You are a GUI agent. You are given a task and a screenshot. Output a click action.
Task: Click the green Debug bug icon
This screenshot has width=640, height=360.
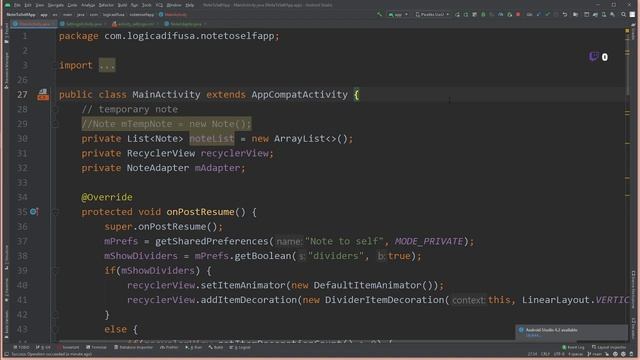(x=483, y=14)
